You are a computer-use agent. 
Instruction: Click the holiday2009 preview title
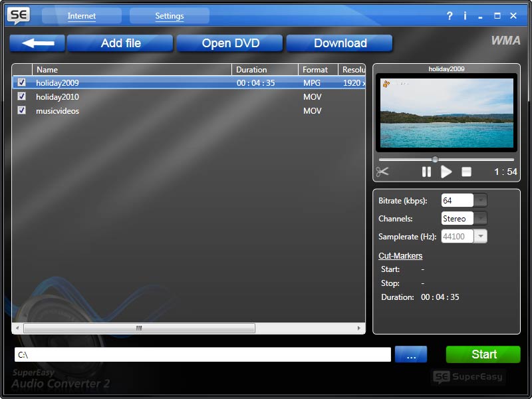[446, 69]
